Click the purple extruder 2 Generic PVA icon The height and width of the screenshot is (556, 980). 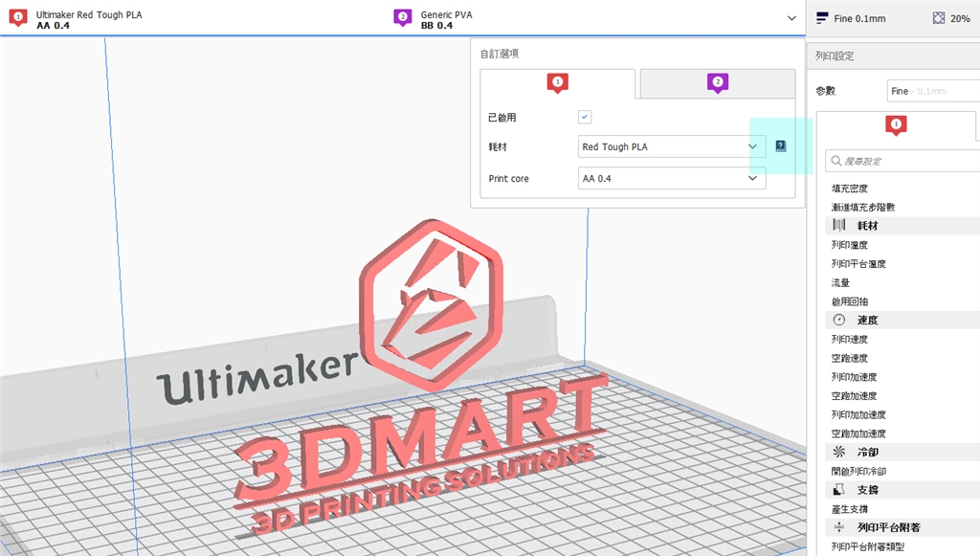pos(403,18)
